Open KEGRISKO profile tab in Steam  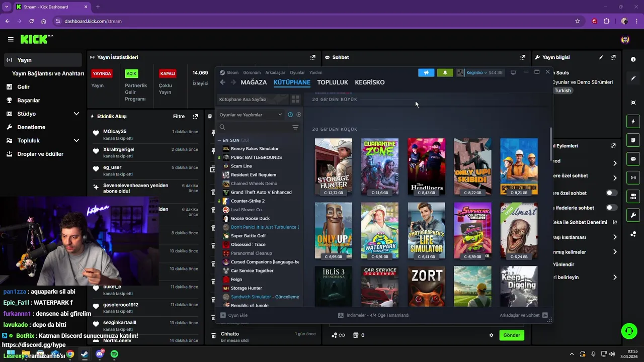click(x=370, y=82)
